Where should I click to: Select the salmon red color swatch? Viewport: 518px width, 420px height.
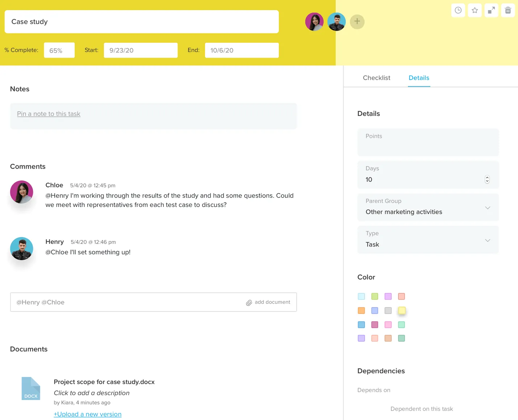[x=401, y=296]
